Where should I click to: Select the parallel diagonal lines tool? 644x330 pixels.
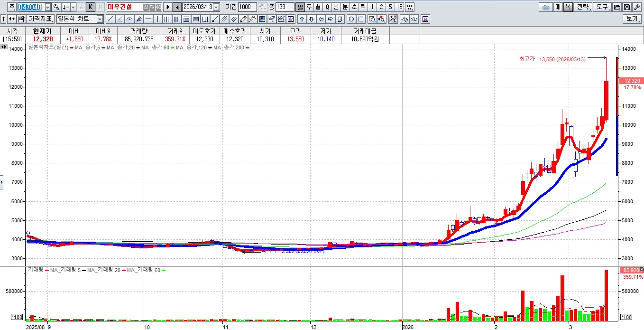[224, 19]
